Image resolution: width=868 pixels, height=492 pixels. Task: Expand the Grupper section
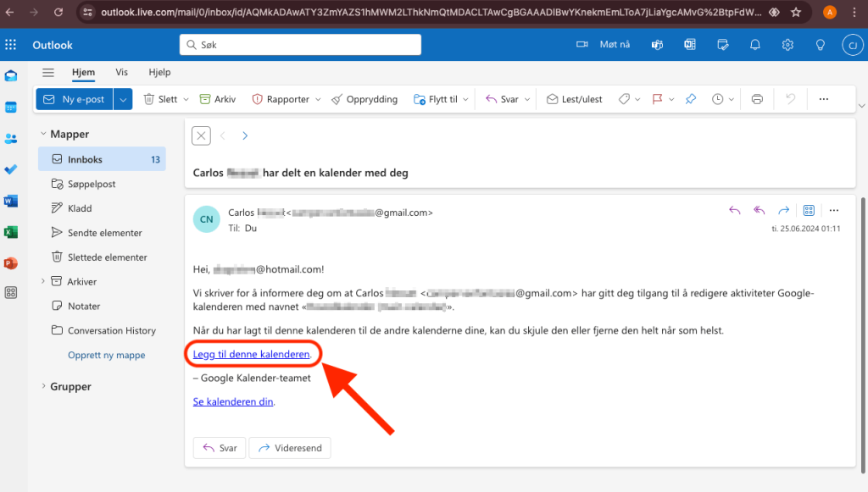pos(43,386)
